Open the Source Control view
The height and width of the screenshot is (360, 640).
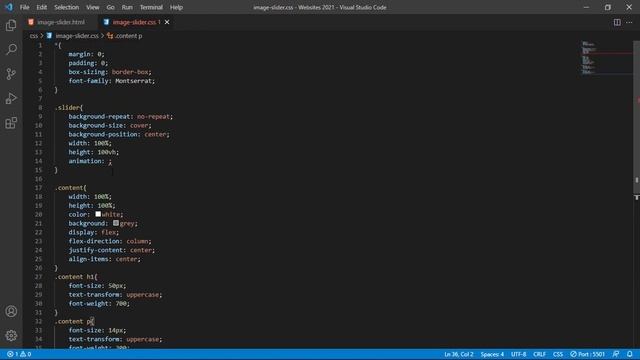[11, 74]
